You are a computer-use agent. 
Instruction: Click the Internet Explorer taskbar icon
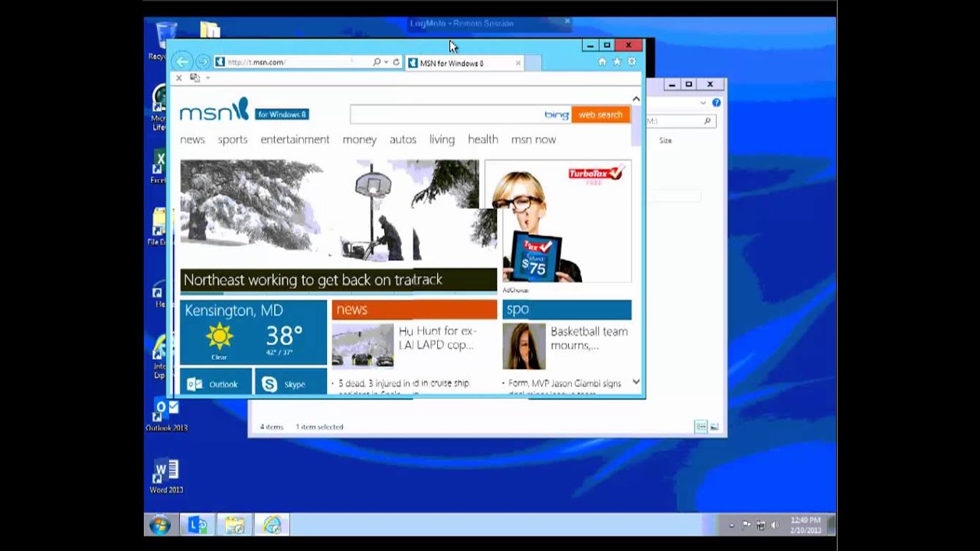pos(273,525)
